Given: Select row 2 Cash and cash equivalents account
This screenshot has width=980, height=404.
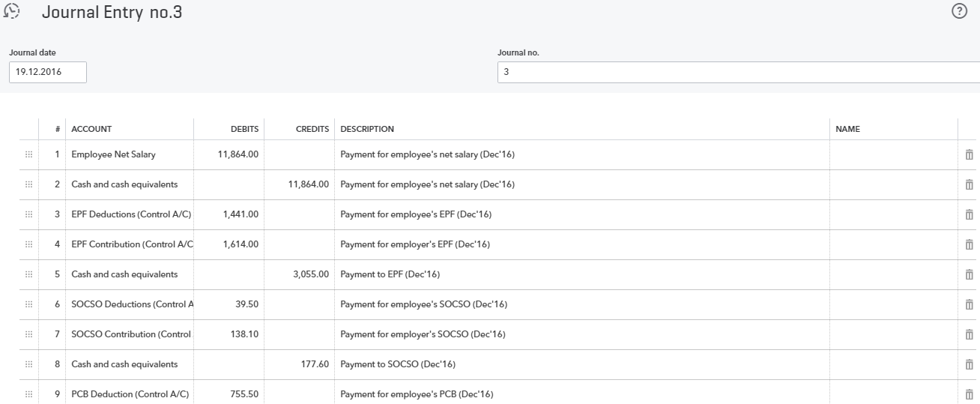Looking at the screenshot, I should point(130,184).
